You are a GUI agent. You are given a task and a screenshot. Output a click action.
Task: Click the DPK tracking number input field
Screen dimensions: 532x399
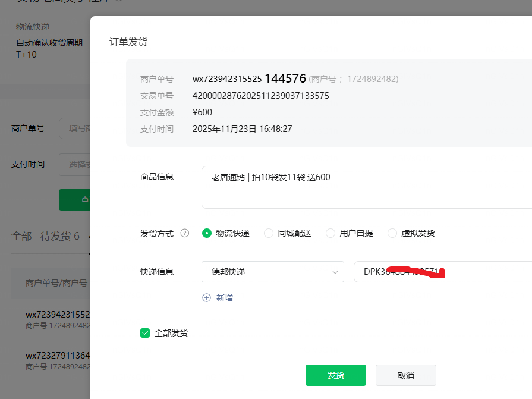pyautogui.click(x=442, y=272)
